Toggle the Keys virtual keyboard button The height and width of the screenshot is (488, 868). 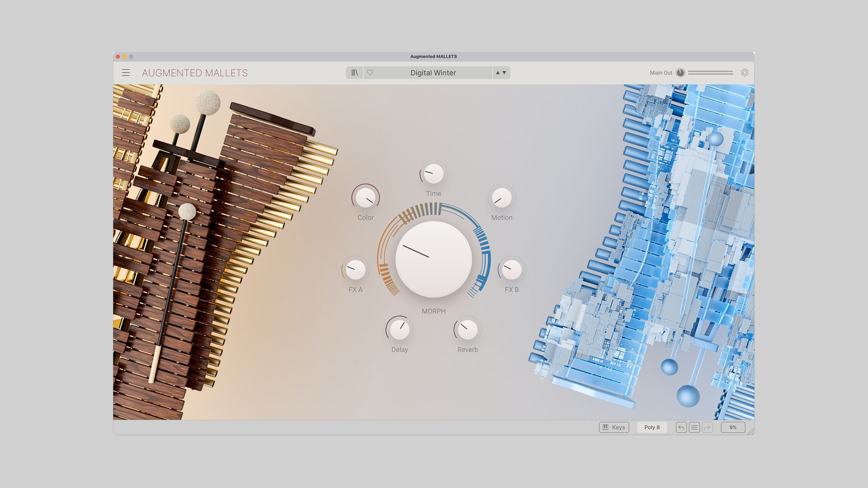pos(614,427)
